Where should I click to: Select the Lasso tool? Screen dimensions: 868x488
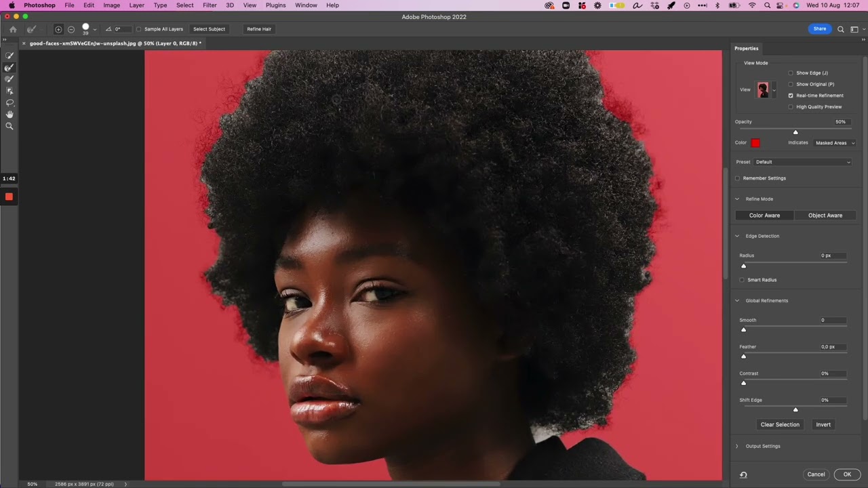point(9,102)
